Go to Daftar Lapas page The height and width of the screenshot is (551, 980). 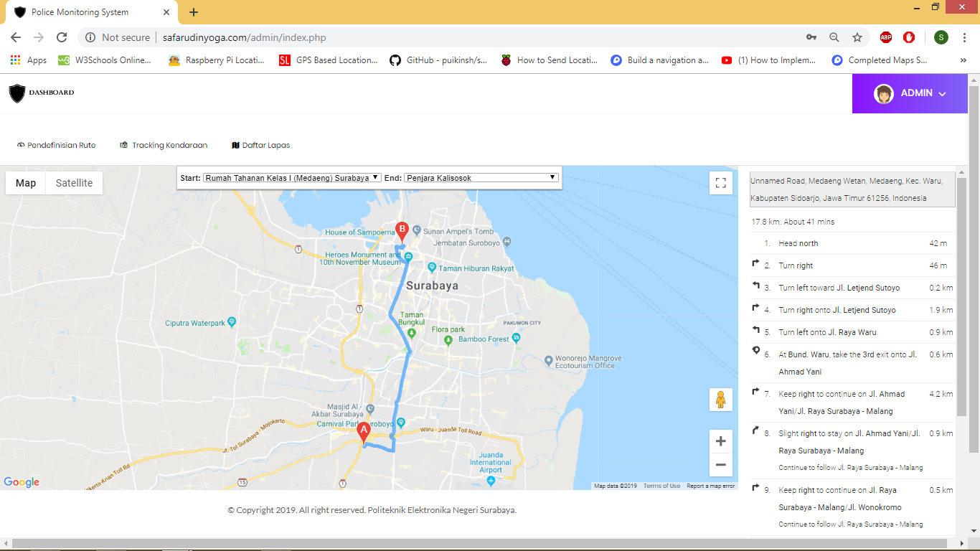pos(261,145)
